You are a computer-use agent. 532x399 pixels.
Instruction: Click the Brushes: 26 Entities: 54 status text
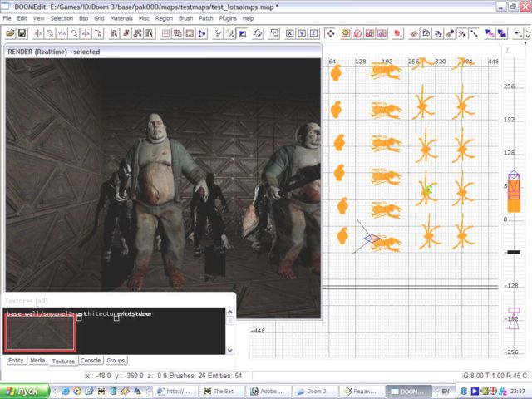coord(205,376)
